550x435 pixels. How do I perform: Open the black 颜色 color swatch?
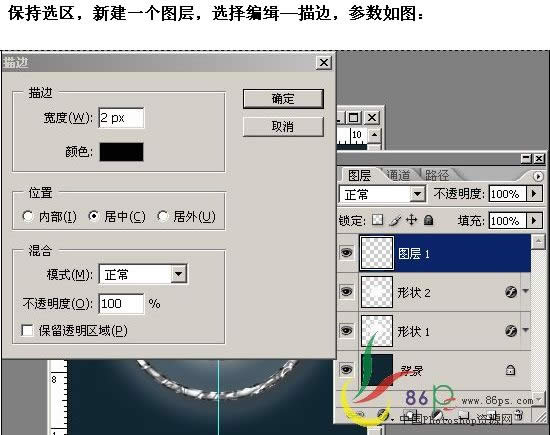coord(121,152)
